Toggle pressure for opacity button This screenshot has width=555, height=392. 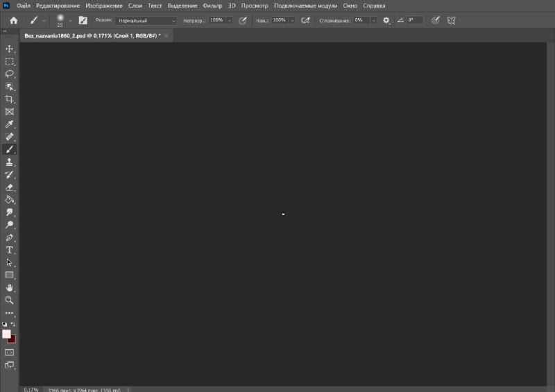point(242,21)
